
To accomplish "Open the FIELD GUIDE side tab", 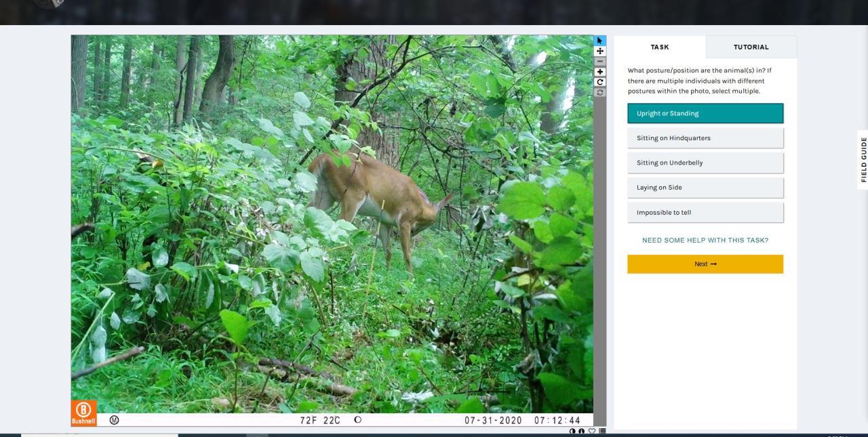I will 863,160.
